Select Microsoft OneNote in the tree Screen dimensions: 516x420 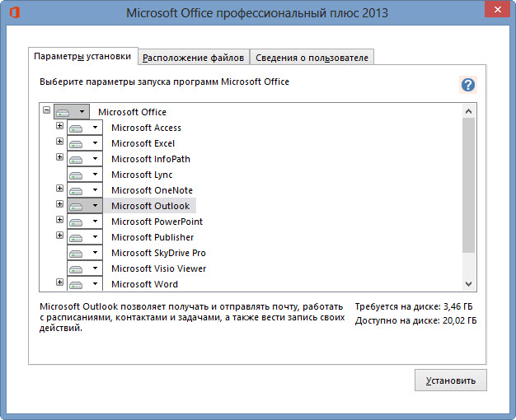click(x=152, y=190)
